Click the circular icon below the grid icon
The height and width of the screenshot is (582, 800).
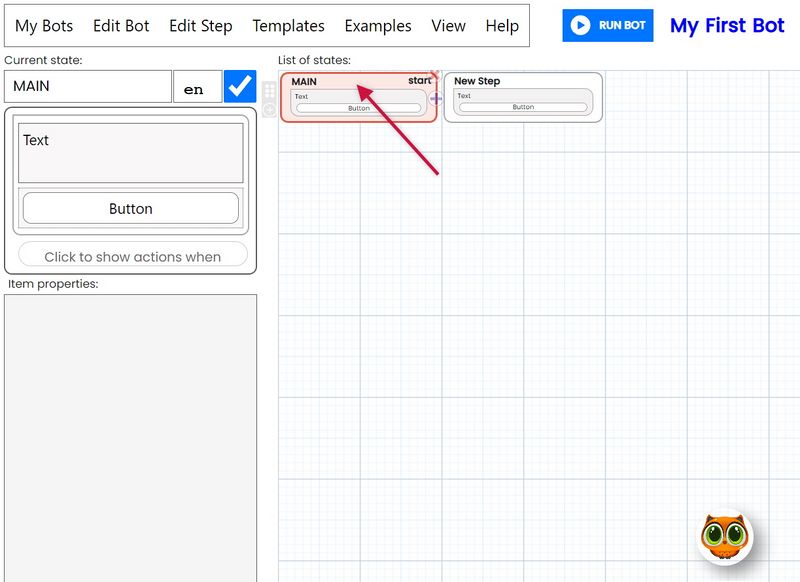click(x=268, y=109)
